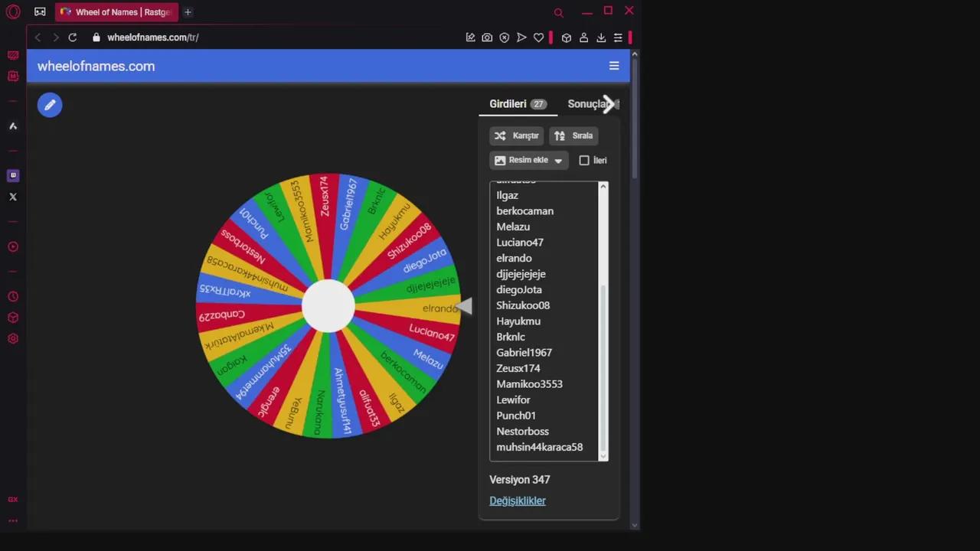Click the entry 'Hayukmu' in the list
The image size is (980, 551).
[518, 321]
